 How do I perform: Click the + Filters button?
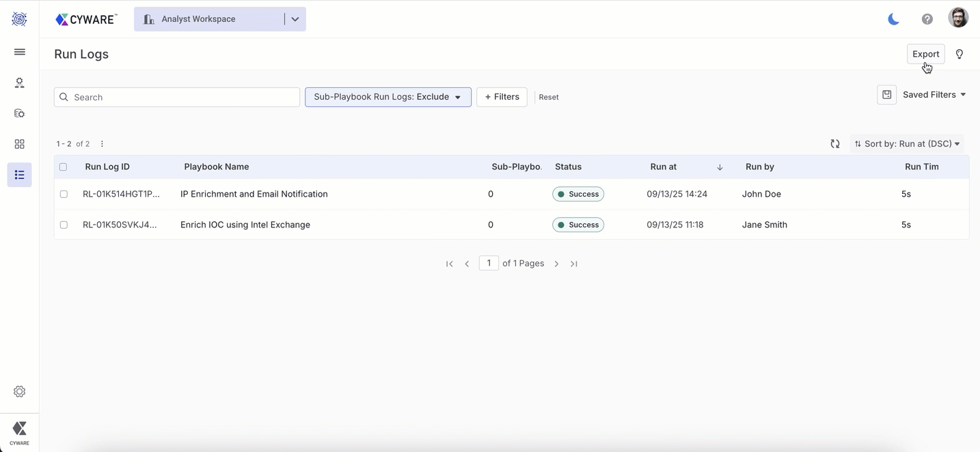502,97
